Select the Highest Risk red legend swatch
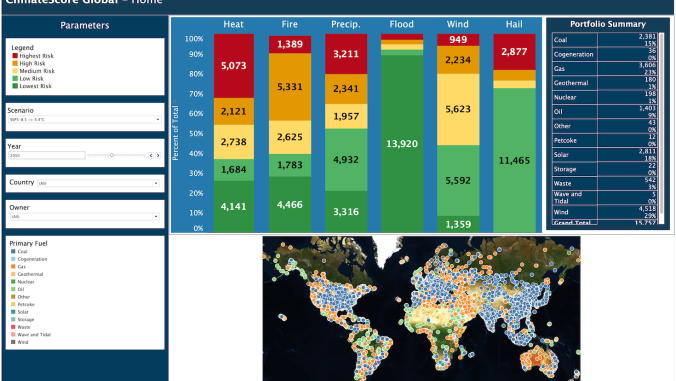The width and height of the screenshot is (676, 381). coord(15,56)
